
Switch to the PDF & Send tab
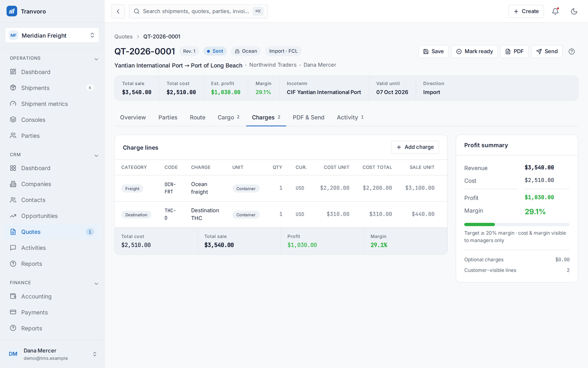(x=309, y=117)
